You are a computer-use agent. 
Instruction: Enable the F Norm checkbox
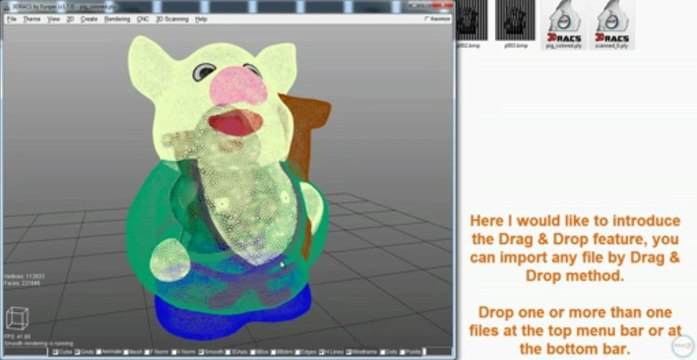(x=147, y=352)
